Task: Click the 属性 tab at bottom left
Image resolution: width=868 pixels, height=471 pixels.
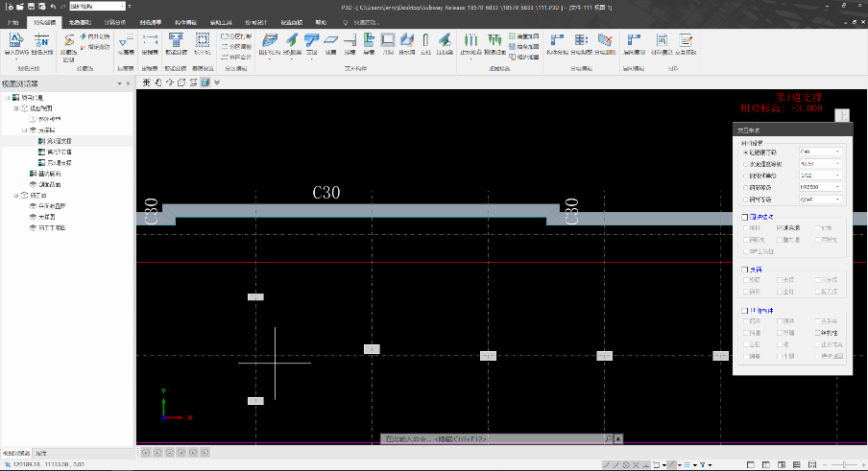Action: [x=41, y=452]
